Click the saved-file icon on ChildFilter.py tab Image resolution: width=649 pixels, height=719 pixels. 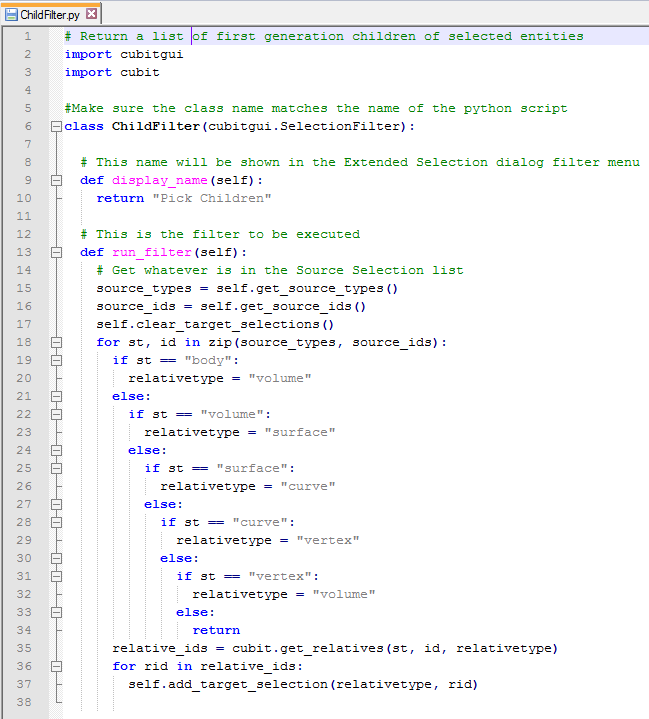pos(11,14)
